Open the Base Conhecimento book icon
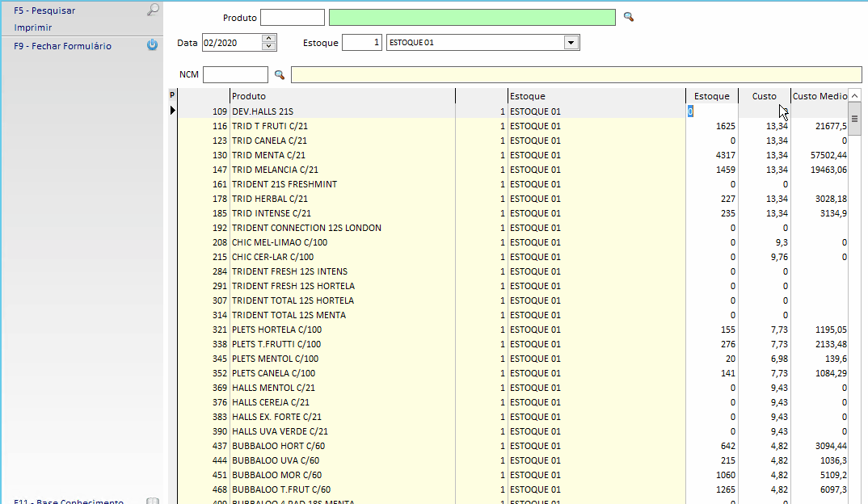Screen dimensions: 868x504 (x=152, y=502)
